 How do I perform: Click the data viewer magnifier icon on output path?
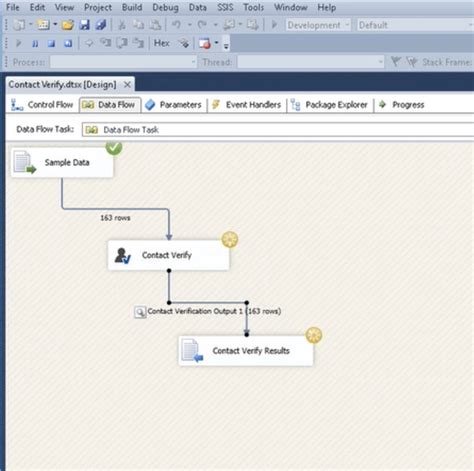(x=140, y=312)
